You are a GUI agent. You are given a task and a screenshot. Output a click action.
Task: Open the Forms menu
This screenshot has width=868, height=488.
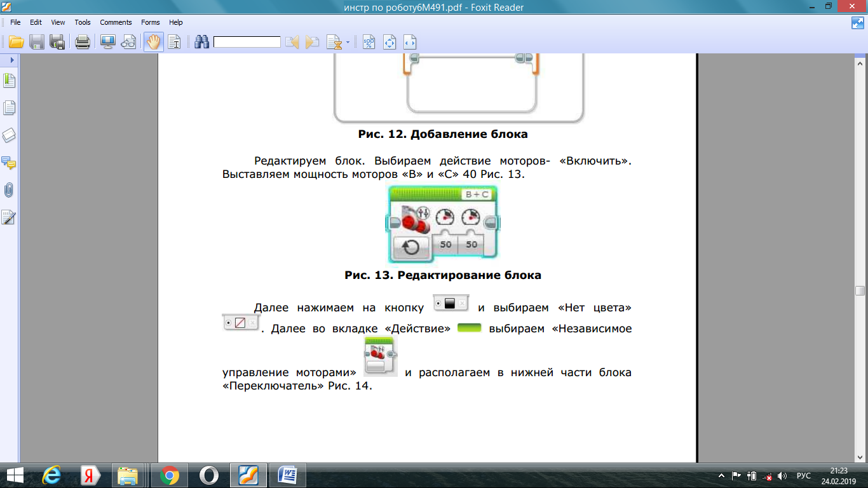(151, 22)
